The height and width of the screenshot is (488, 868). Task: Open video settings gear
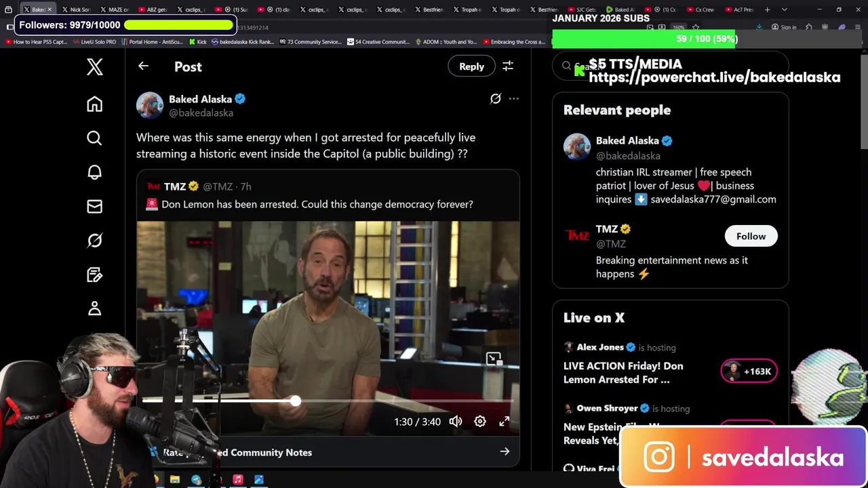click(479, 422)
